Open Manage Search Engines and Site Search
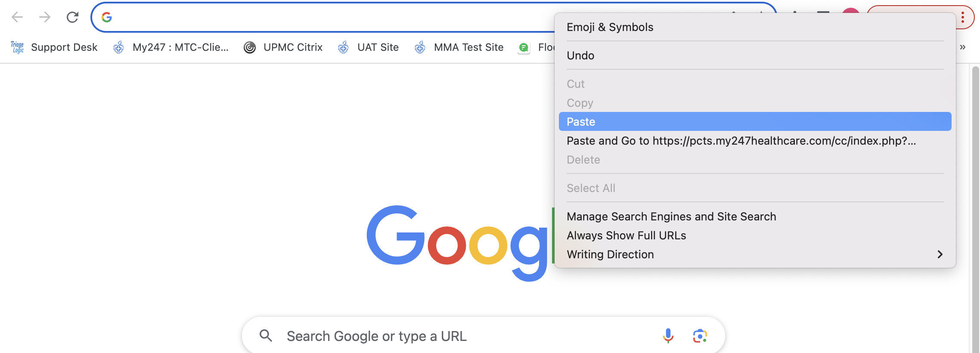Screen dimensions: 980x353 click(671, 217)
